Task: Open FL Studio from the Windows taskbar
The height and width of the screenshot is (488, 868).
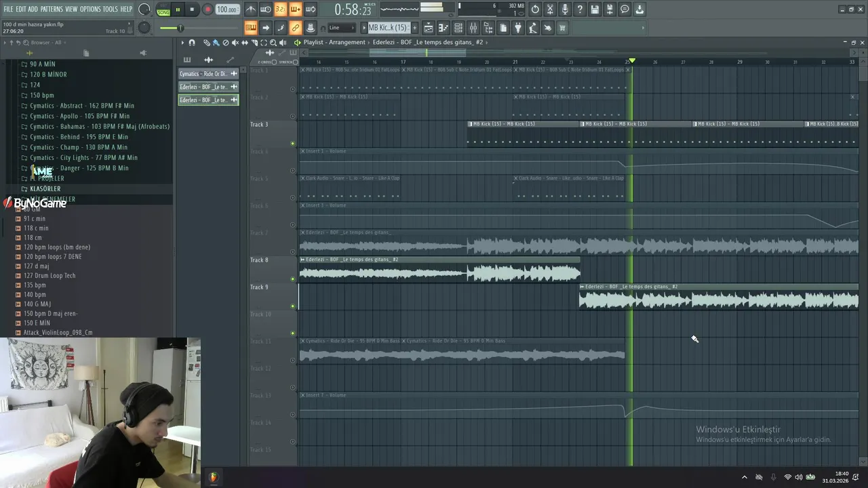Action: click(214, 477)
